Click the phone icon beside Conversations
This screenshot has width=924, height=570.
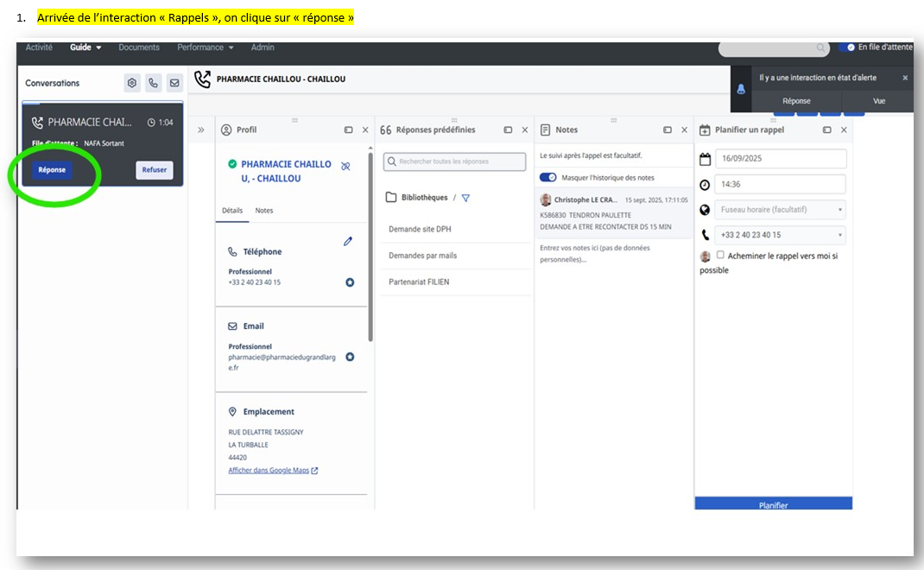point(153,83)
